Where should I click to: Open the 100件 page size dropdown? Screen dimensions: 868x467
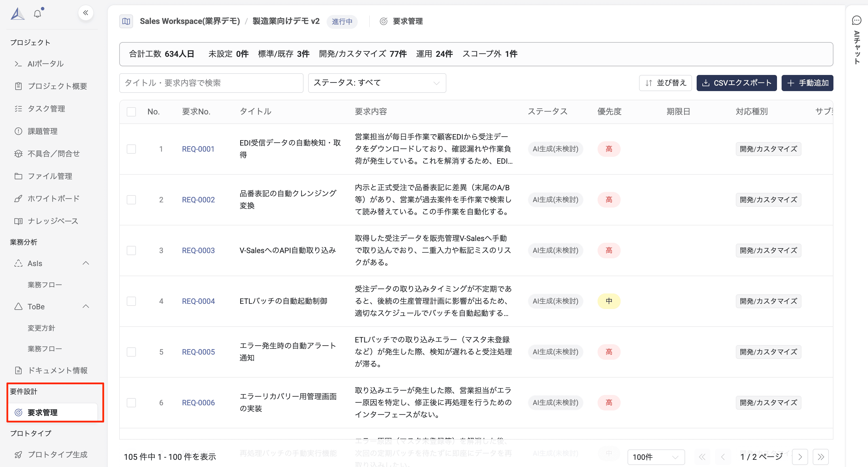pos(656,457)
